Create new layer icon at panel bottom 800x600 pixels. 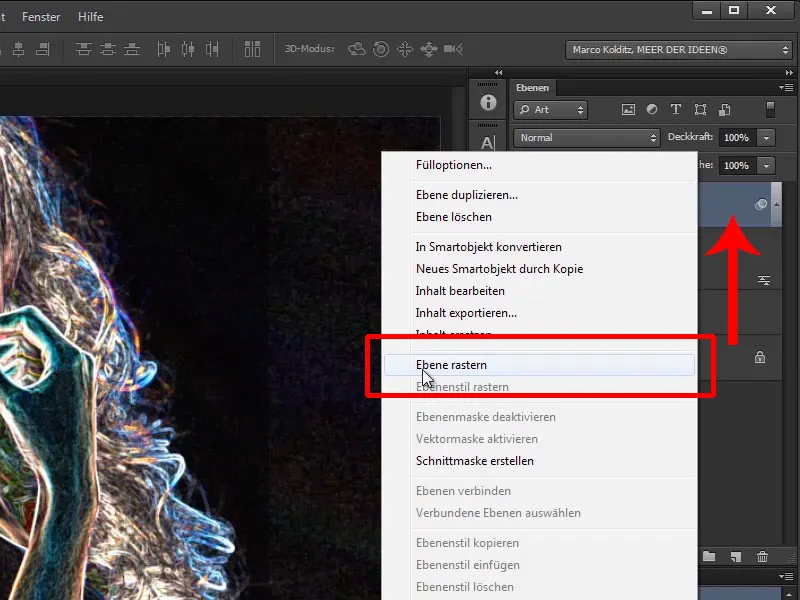point(735,557)
